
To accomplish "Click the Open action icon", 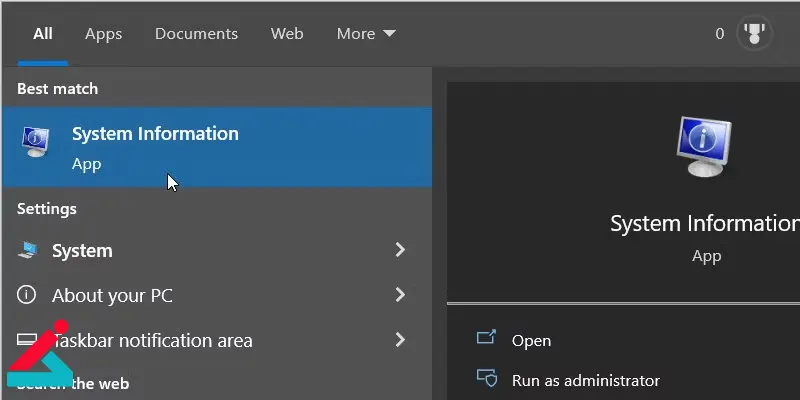I will pos(486,337).
